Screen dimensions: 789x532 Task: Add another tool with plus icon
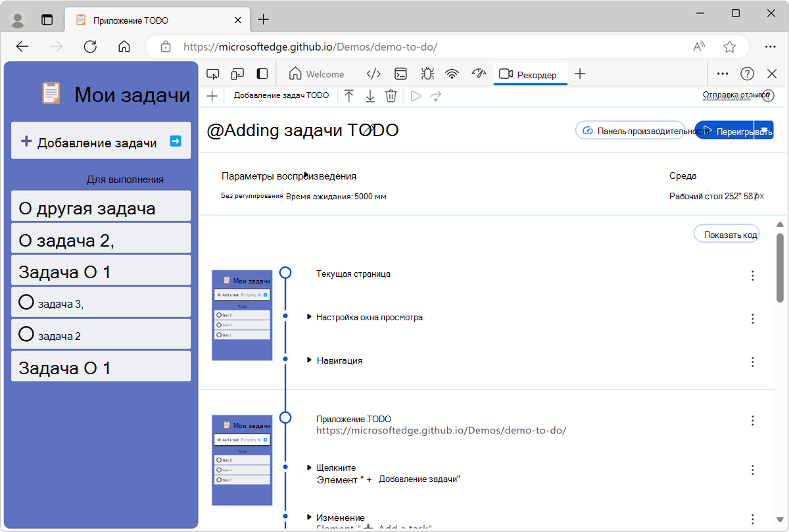click(579, 74)
